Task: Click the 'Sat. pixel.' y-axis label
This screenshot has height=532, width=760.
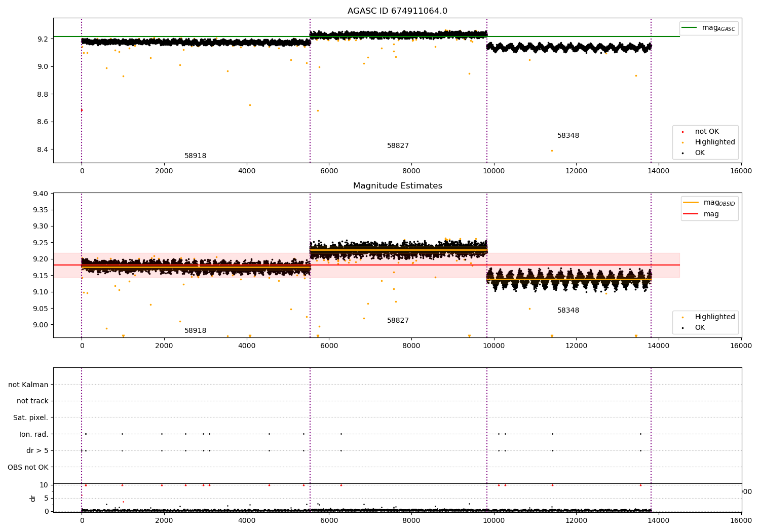Action: tap(31, 418)
